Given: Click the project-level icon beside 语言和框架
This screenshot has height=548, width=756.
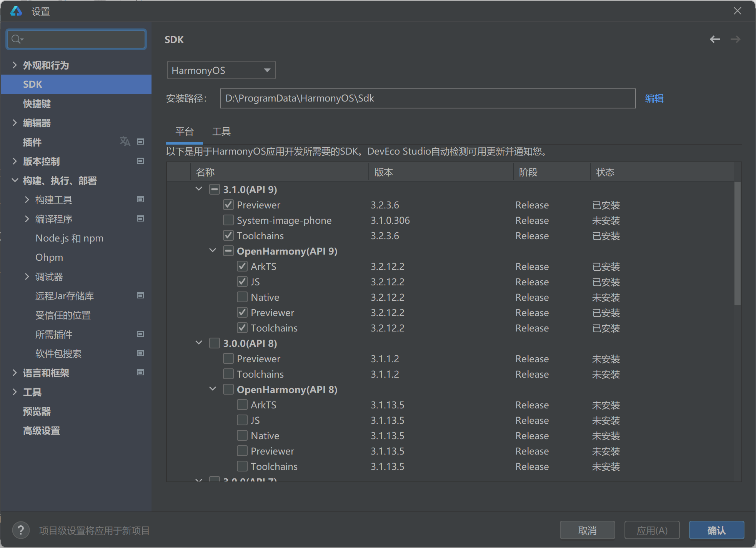Looking at the screenshot, I should 140,372.
